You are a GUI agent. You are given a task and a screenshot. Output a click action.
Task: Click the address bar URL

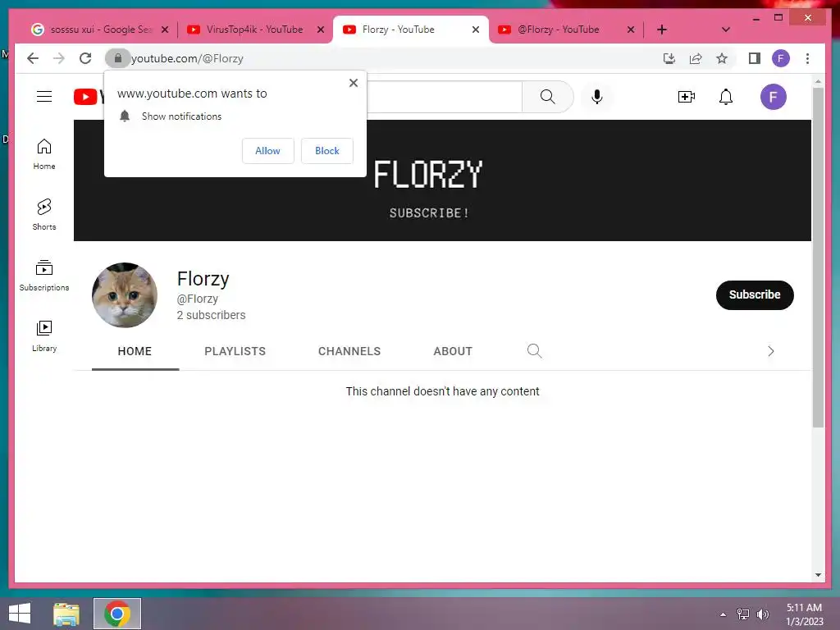[x=188, y=58]
